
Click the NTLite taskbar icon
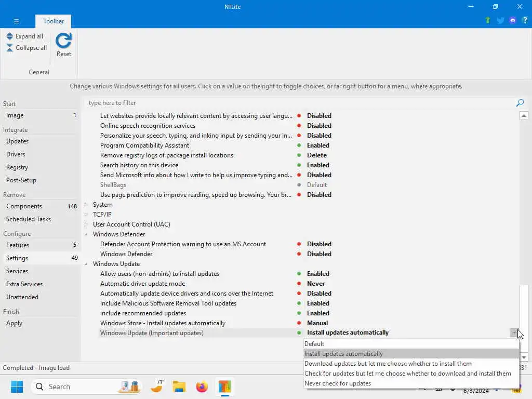[x=224, y=387]
